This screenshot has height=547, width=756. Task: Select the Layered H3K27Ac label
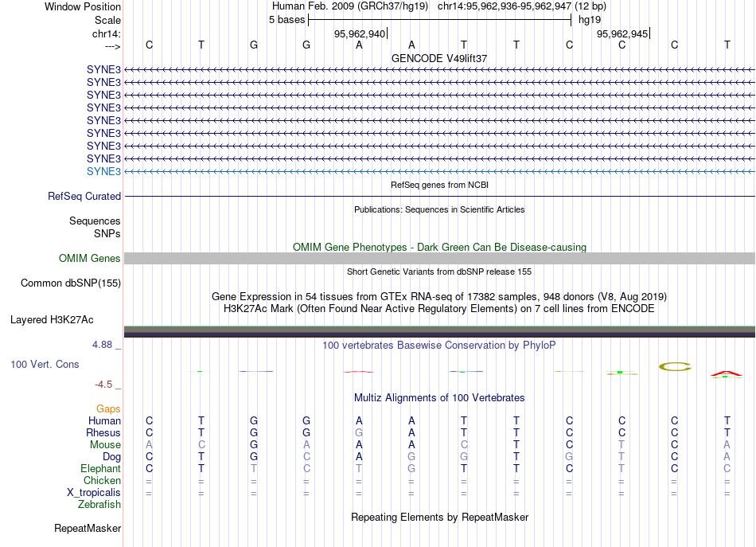click(52, 320)
